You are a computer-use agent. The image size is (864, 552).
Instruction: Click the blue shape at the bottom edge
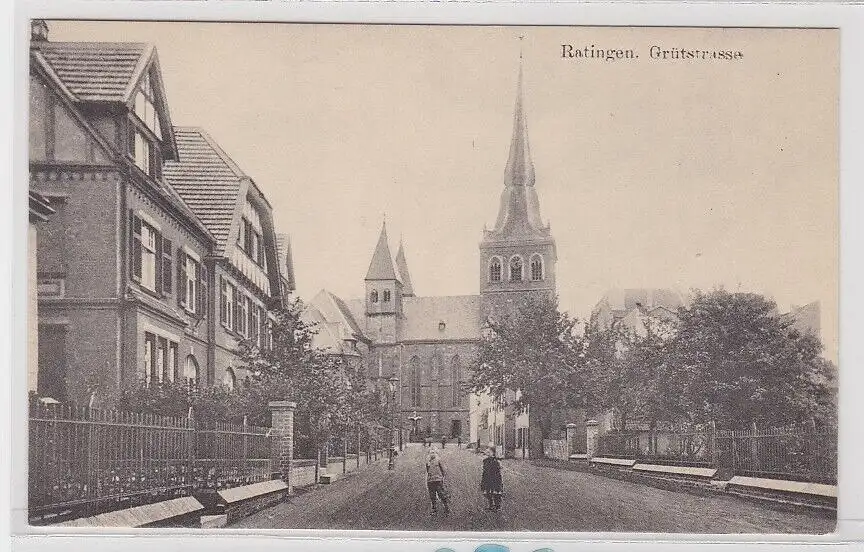point(490,548)
